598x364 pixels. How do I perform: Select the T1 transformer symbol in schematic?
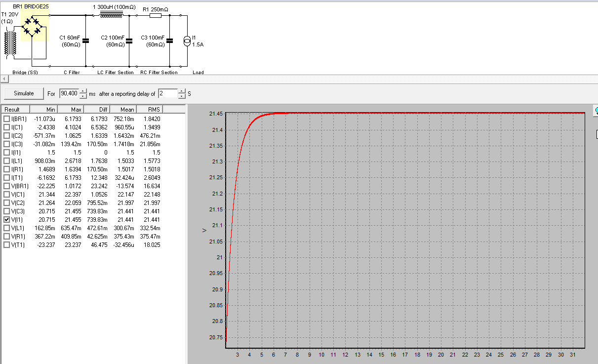(x=10, y=42)
